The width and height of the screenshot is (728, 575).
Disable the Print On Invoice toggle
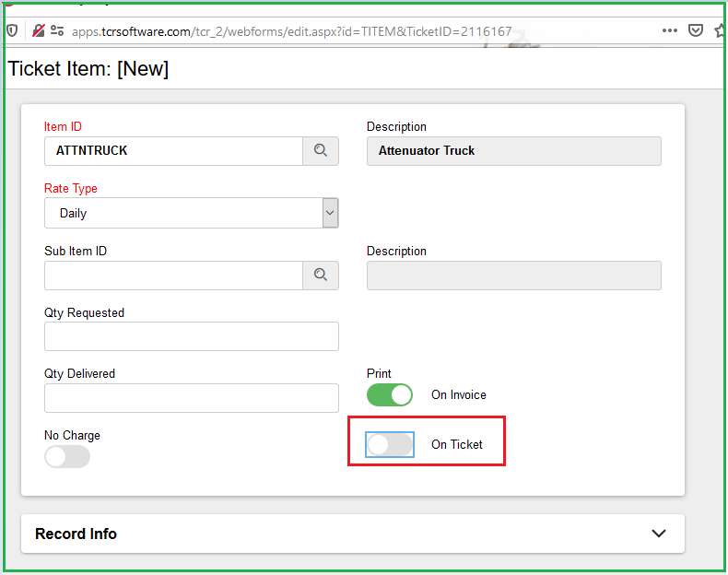(x=390, y=394)
